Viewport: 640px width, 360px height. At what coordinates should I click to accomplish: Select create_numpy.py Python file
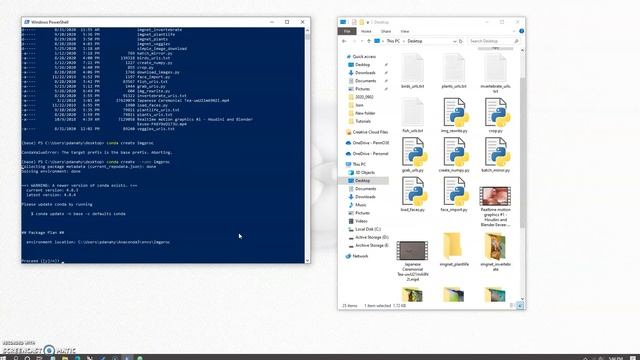454,155
